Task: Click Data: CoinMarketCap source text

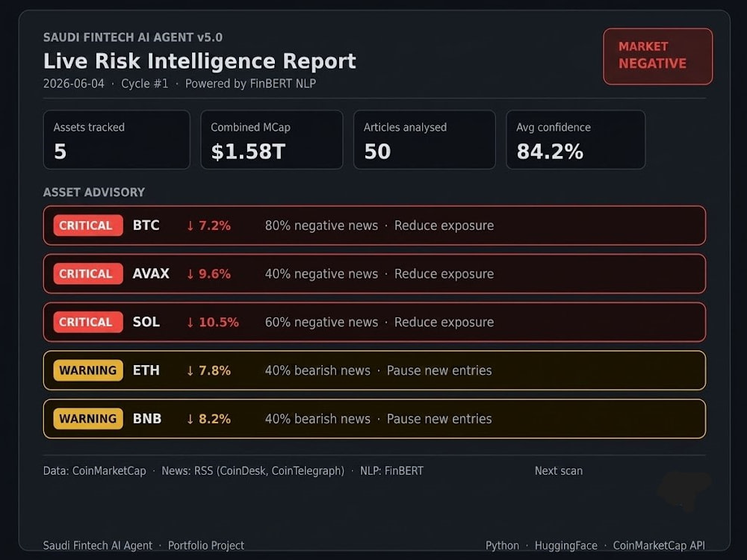Action: (94, 471)
